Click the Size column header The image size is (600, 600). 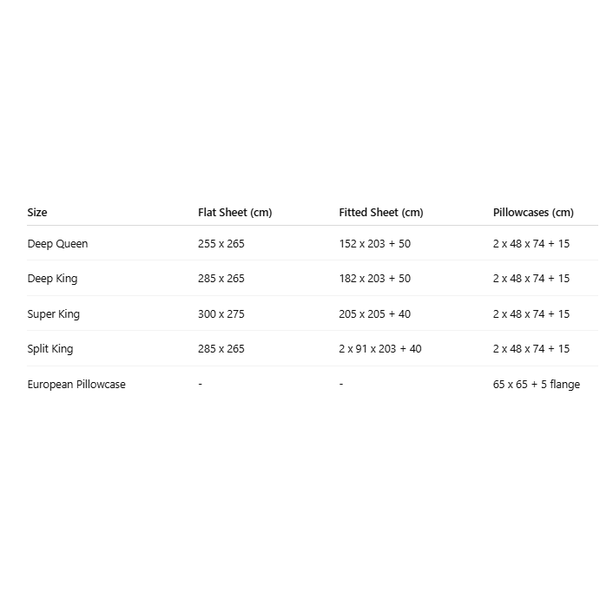coord(37,212)
